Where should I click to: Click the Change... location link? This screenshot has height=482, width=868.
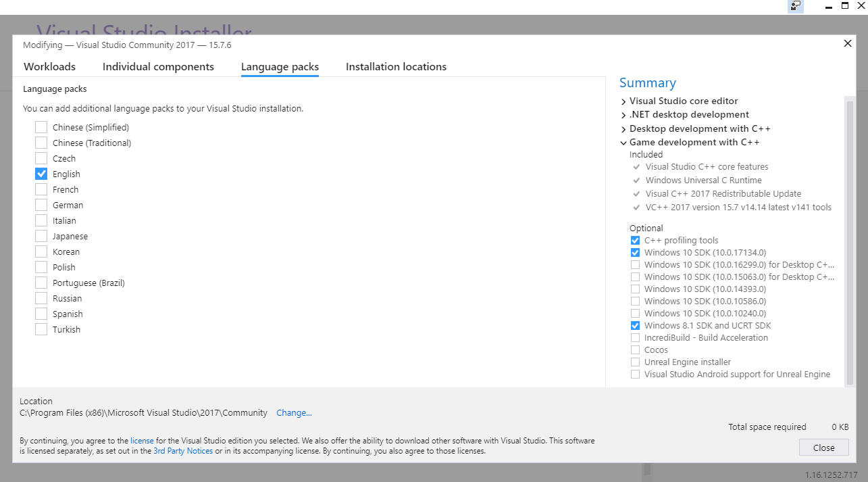tap(294, 413)
